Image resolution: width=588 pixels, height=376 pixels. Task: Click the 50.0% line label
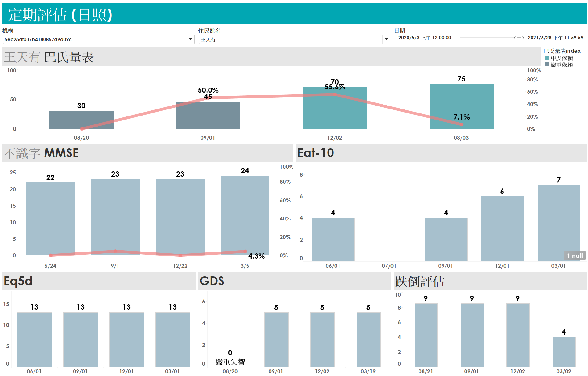click(x=208, y=90)
